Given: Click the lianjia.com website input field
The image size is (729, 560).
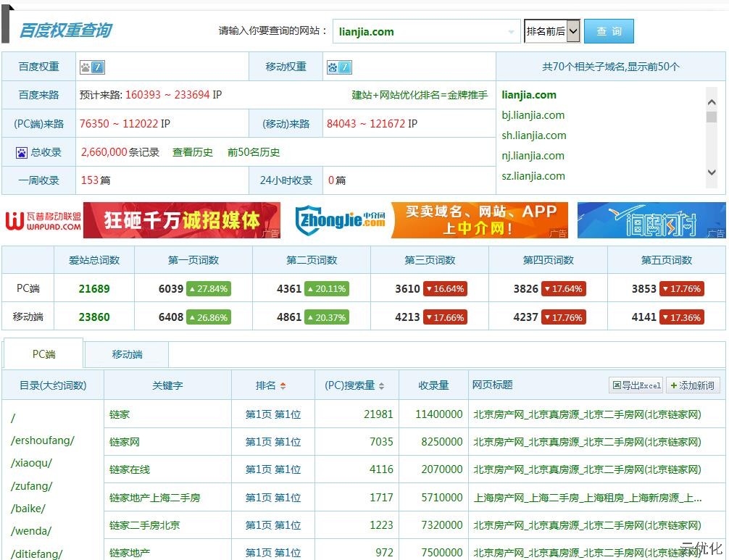Looking at the screenshot, I should point(420,32).
